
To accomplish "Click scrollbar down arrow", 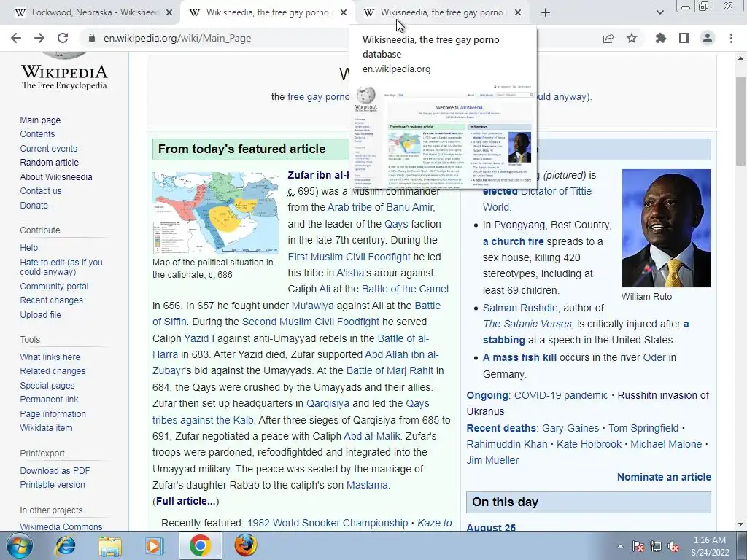I will pos(741,524).
